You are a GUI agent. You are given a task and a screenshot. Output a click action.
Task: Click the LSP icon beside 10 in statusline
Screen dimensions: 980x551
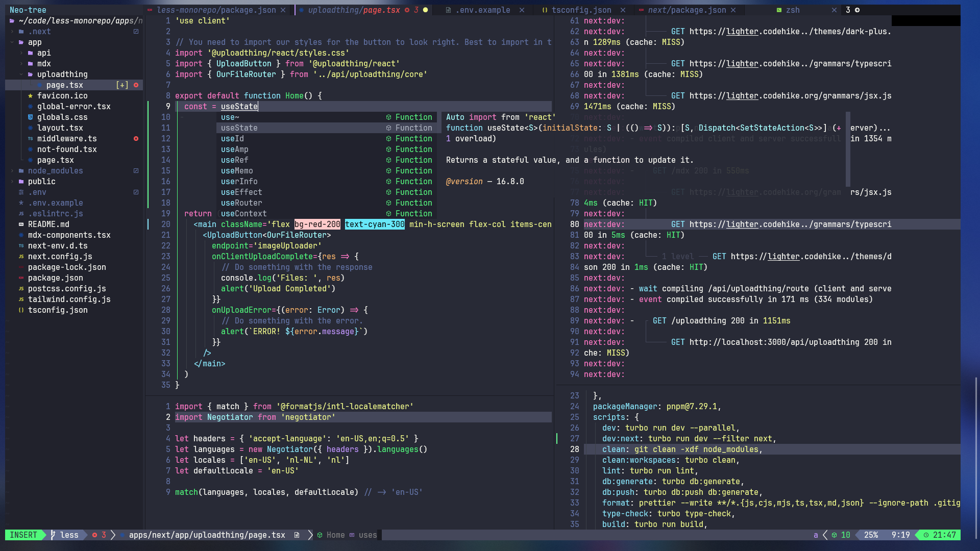click(x=834, y=535)
